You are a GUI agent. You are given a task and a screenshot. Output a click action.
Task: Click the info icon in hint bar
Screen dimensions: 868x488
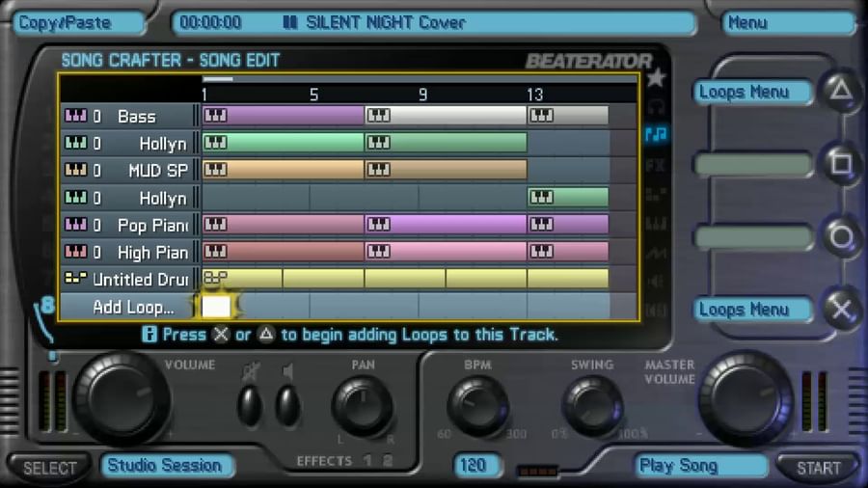pyautogui.click(x=149, y=335)
